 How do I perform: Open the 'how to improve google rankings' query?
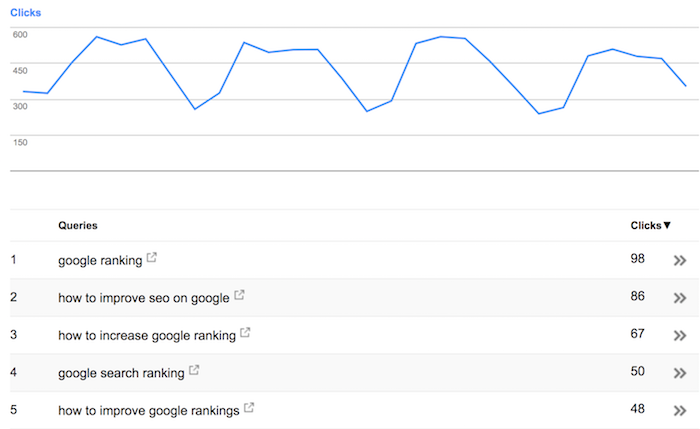149,410
